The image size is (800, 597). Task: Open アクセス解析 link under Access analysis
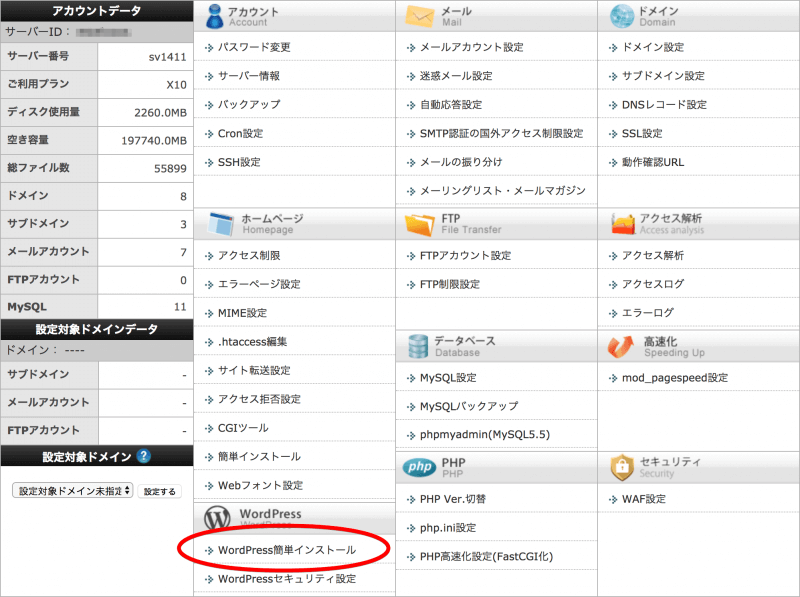653,256
